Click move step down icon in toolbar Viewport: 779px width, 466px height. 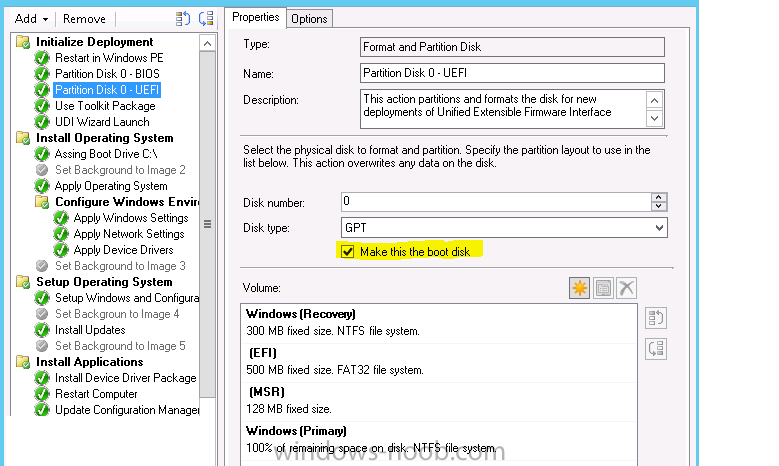[206, 19]
